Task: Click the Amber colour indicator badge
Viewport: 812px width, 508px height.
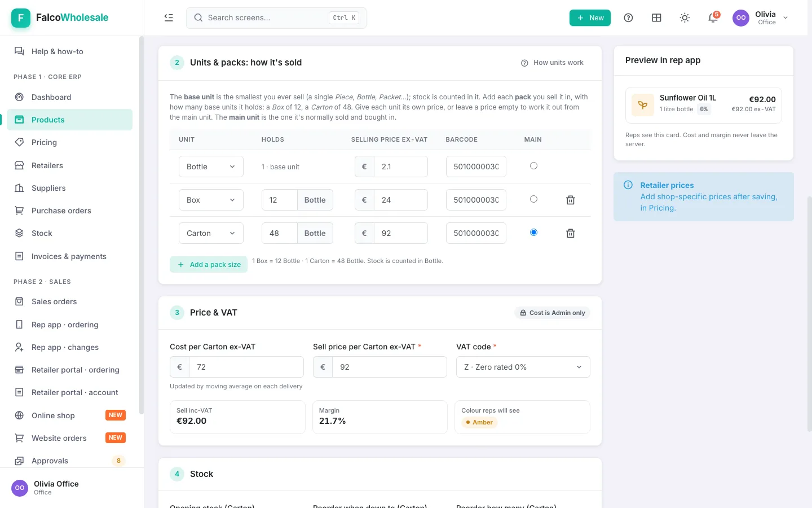Action: coord(479,422)
